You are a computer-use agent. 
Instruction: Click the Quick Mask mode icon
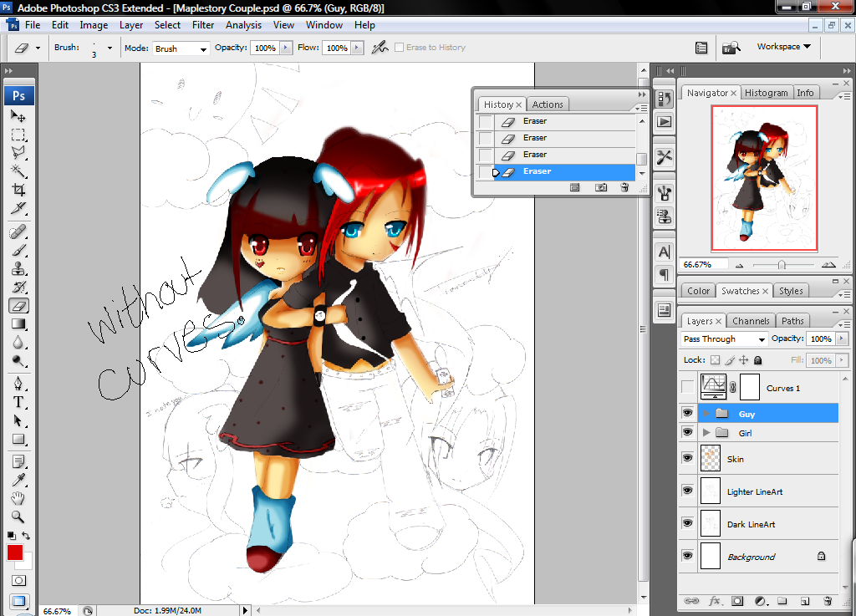coord(18,581)
